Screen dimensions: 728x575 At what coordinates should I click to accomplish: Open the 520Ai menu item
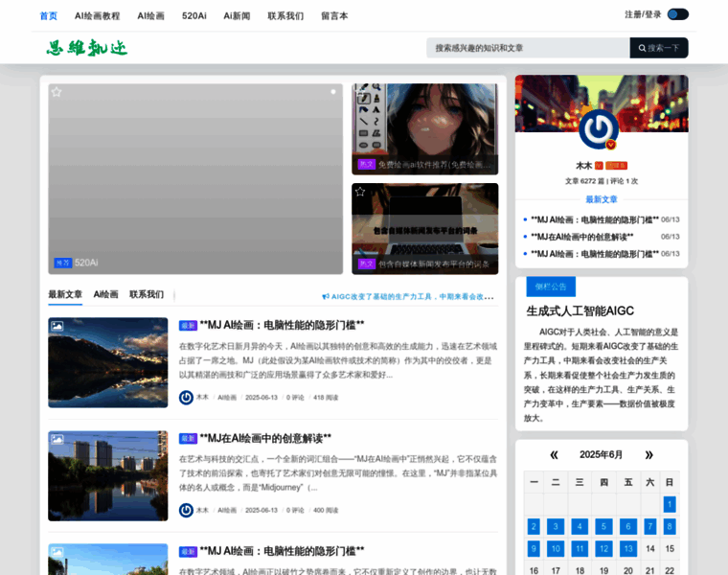[194, 15]
